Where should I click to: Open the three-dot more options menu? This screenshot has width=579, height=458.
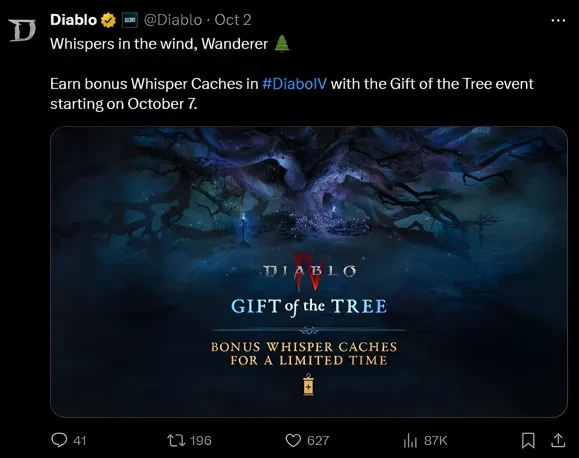[558, 20]
